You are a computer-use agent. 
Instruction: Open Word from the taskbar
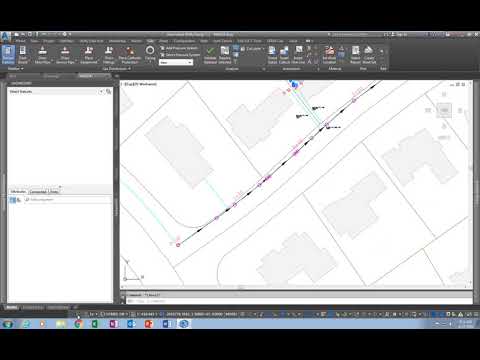[166, 324]
